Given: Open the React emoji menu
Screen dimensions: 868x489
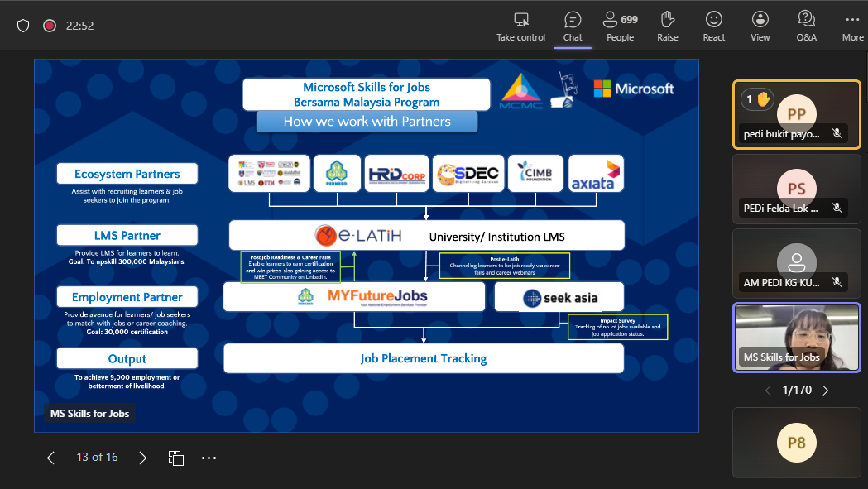Looking at the screenshot, I should point(713,26).
